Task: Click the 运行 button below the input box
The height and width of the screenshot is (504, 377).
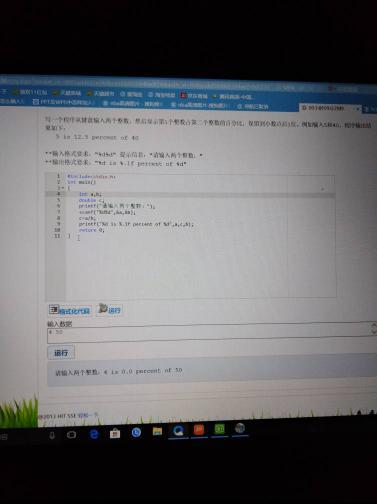Action: (61, 353)
